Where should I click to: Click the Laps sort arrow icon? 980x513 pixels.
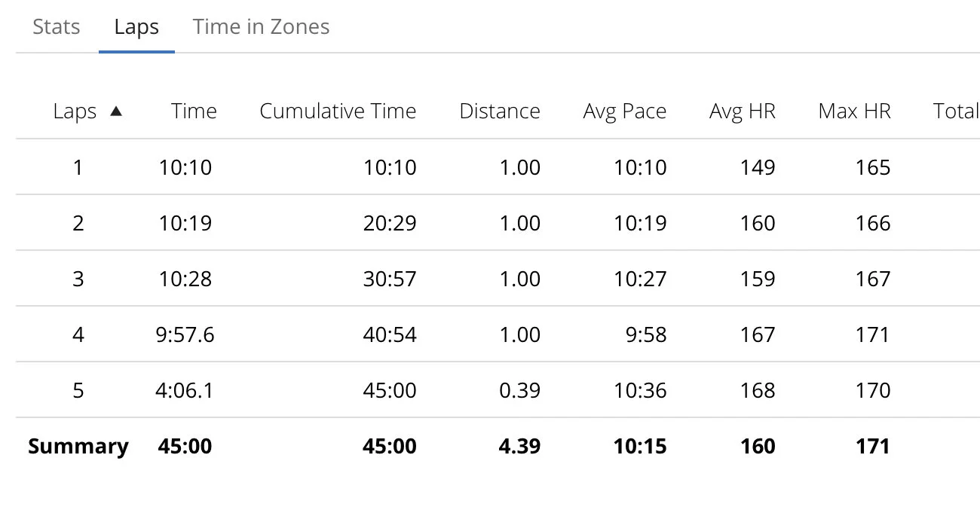(x=115, y=111)
